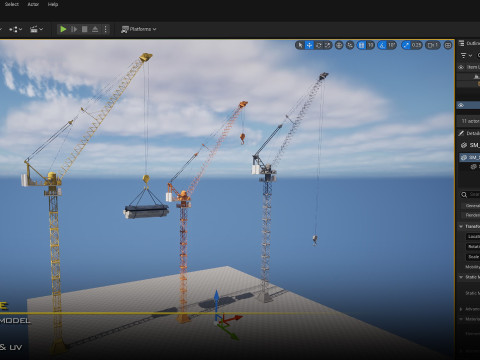This screenshot has width=480, height=360.
Task: Click the Advance Frame (skip) button
Action: pos(74,29)
